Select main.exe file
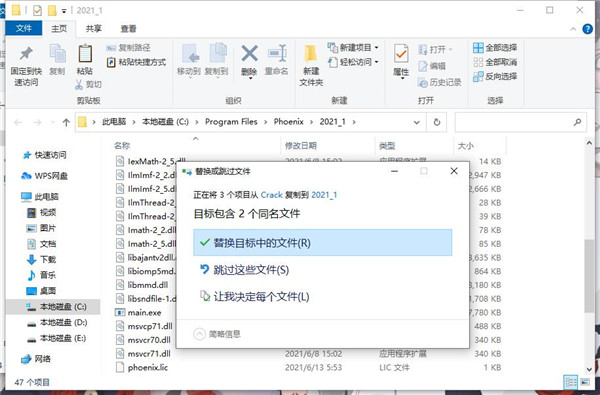The height and width of the screenshot is (395, 600). [x=144, y=312]
